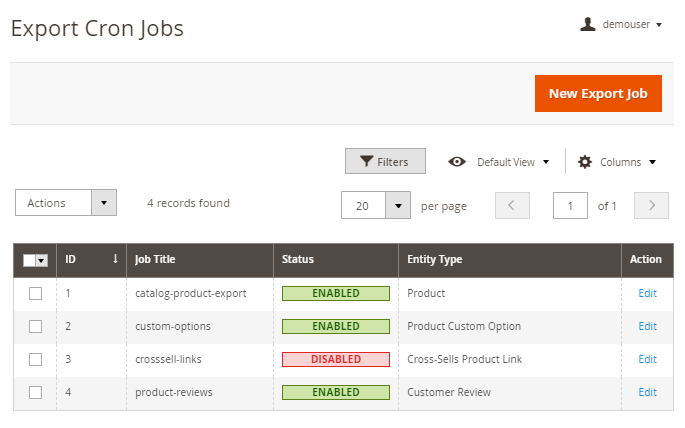Click the Columns gear icon
The image size is (685, 428).
pyautogui.click(x=585, y=162)
